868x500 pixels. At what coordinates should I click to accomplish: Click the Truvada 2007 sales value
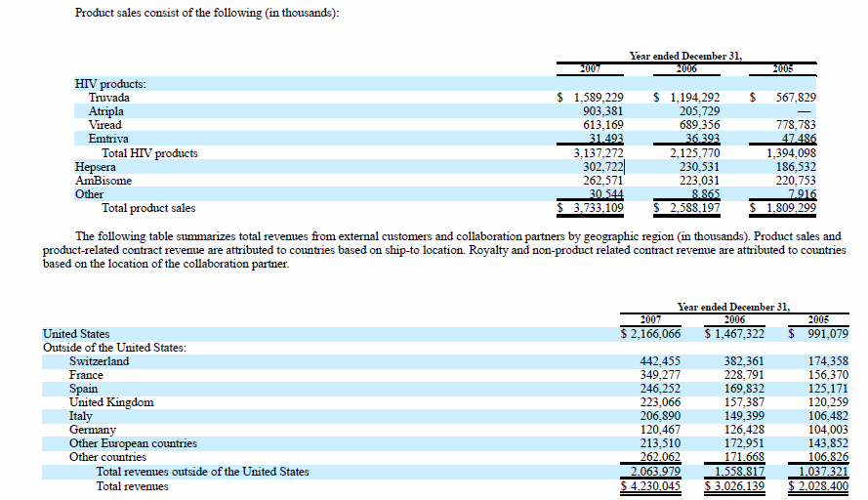[599, 98]
